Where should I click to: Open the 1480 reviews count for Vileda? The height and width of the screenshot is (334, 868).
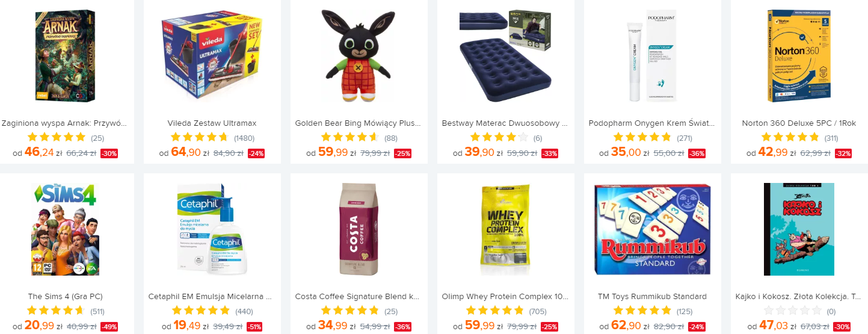coord(244,138)
